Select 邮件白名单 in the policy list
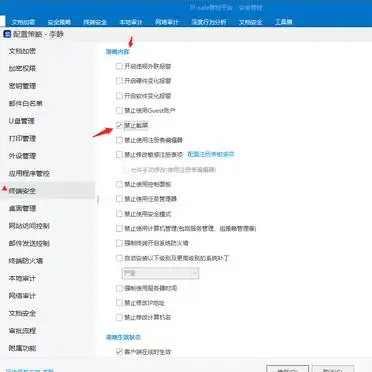The image size is (372, 372). coord(25,103)
